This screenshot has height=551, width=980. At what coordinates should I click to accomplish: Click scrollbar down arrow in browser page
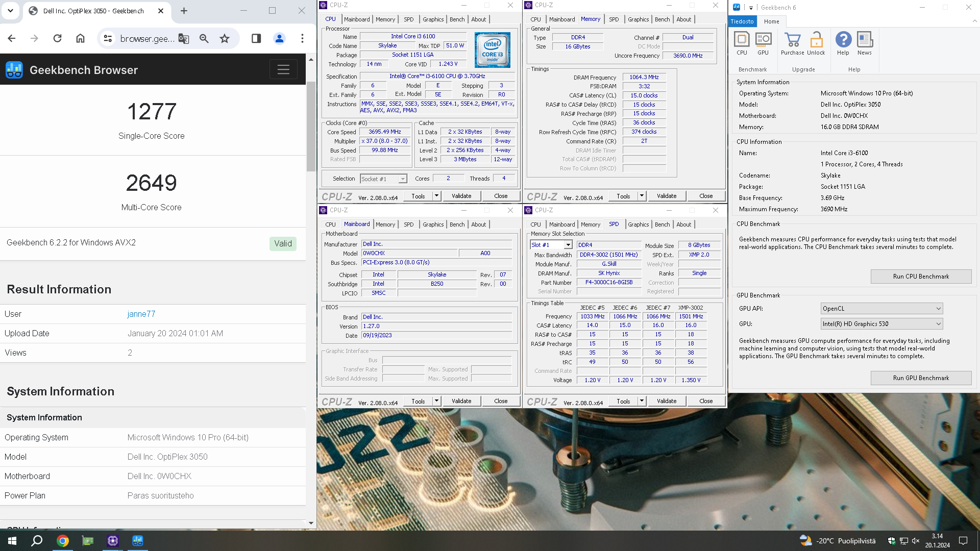(311, 523)
